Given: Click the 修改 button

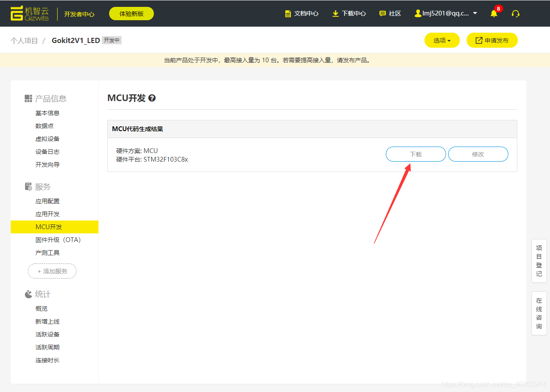Looking at the screenshot, I should click(478, 154).
